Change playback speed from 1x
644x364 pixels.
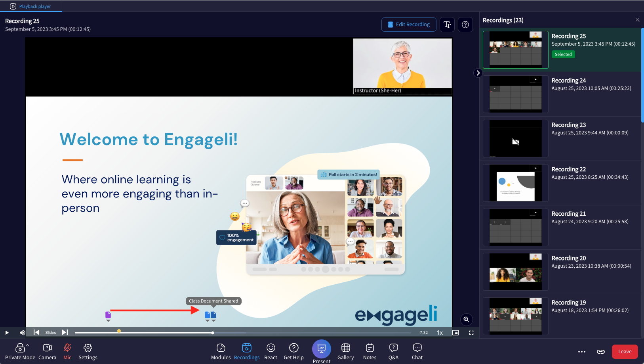tap(440, 333)
